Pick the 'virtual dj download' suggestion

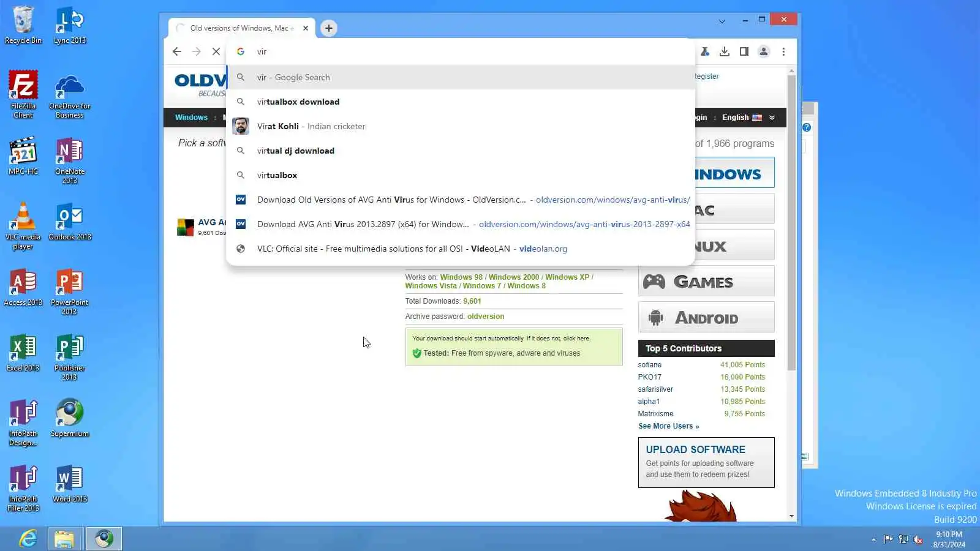tap(461, 151)
